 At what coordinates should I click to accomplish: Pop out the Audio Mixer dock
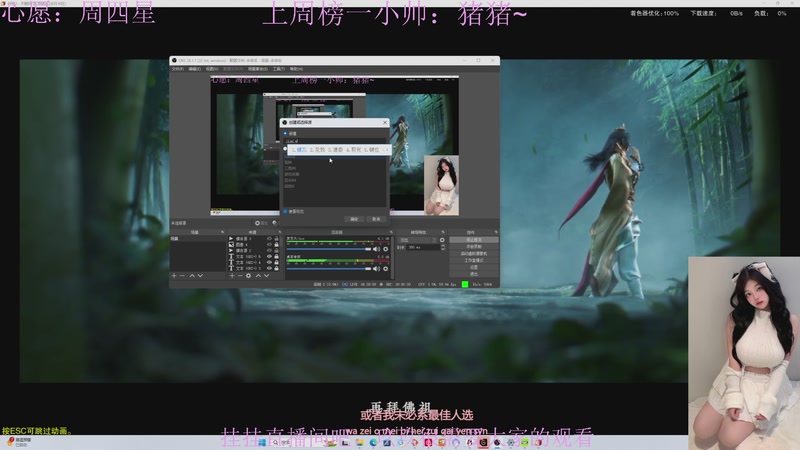tap(391, 232)
